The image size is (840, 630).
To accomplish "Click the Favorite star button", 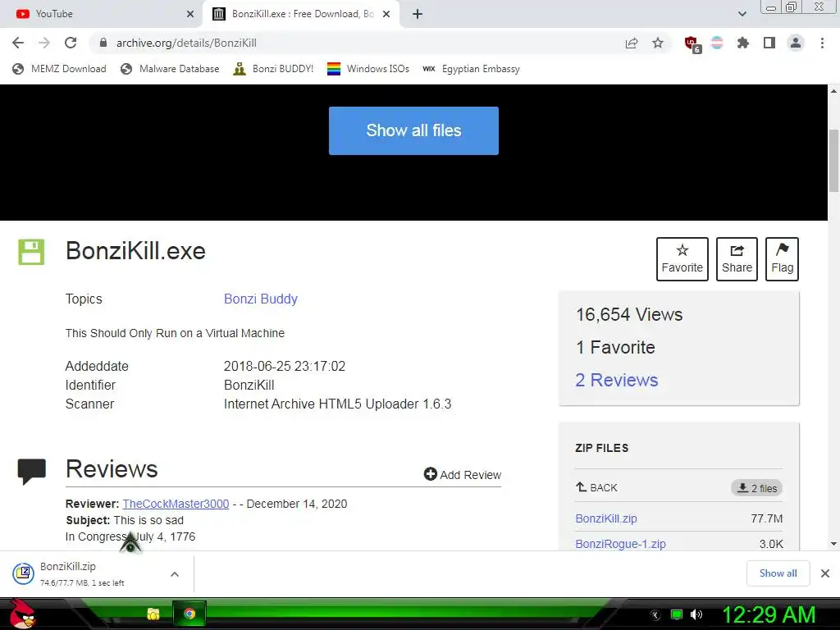I will coord(682,259).
